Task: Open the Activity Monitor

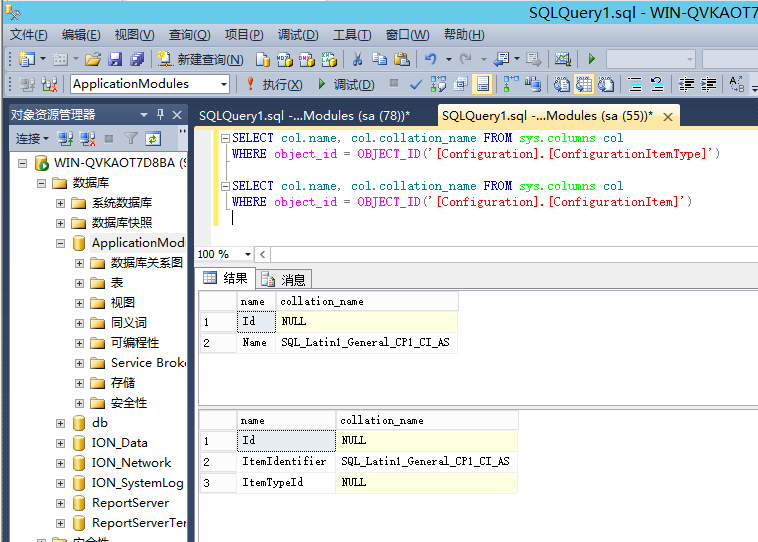Action: click(x=562, y=59)
